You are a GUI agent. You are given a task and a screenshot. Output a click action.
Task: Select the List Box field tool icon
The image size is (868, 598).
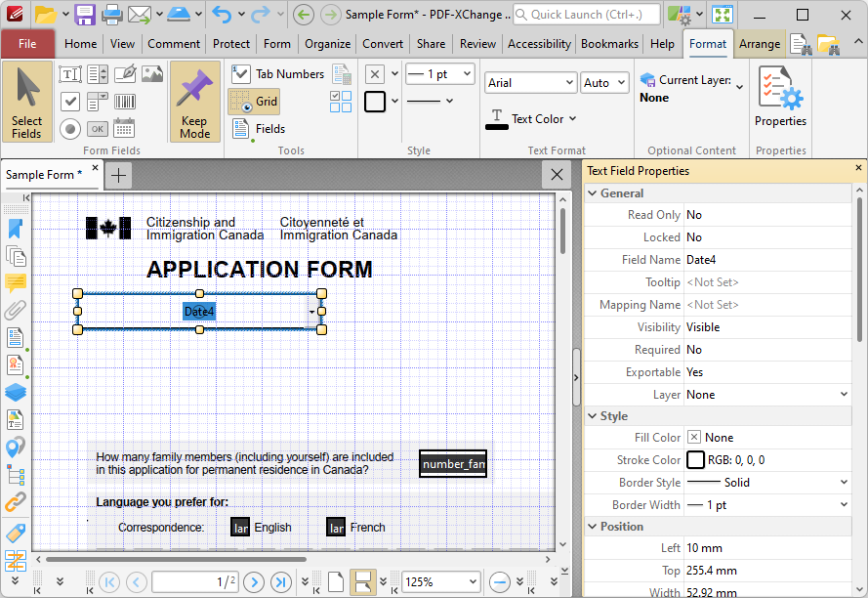click(98, 74)
